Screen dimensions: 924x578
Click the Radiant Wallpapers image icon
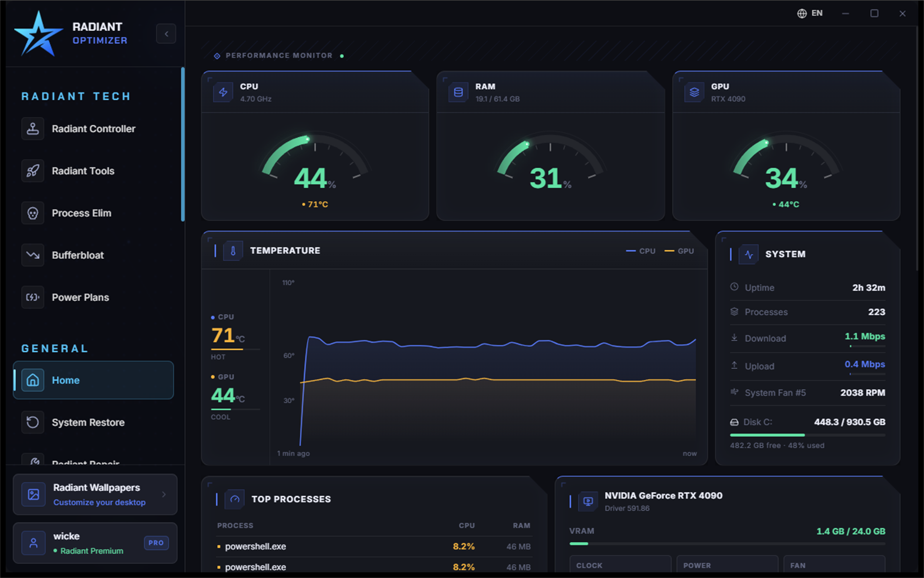click(x=34, y=494)
